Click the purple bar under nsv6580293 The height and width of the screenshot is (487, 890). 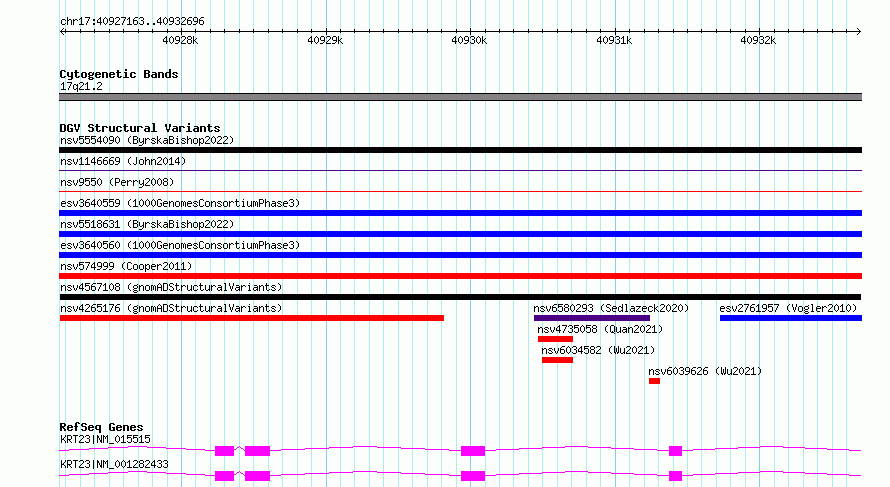(x=591, y=318)
